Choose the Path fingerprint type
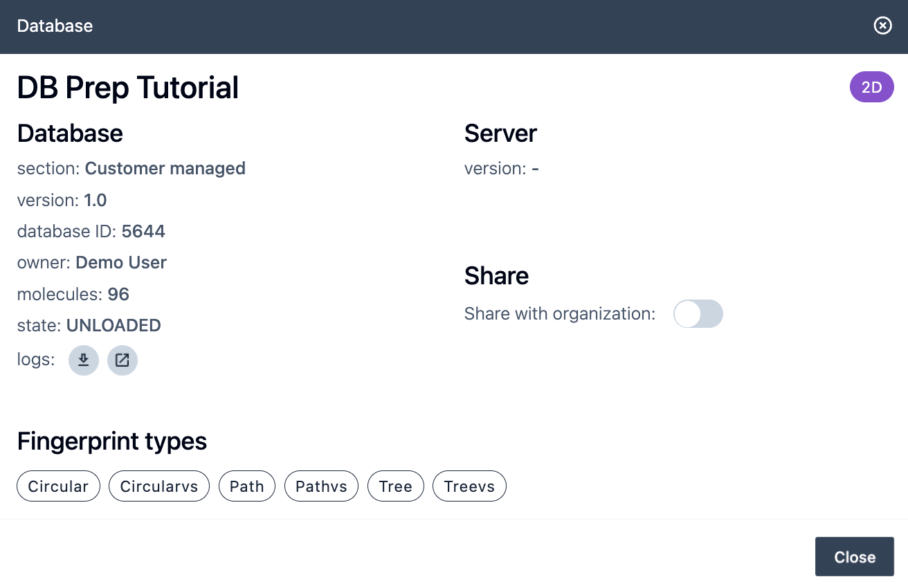This screenshot has width=908, height=588. point(247,486)
